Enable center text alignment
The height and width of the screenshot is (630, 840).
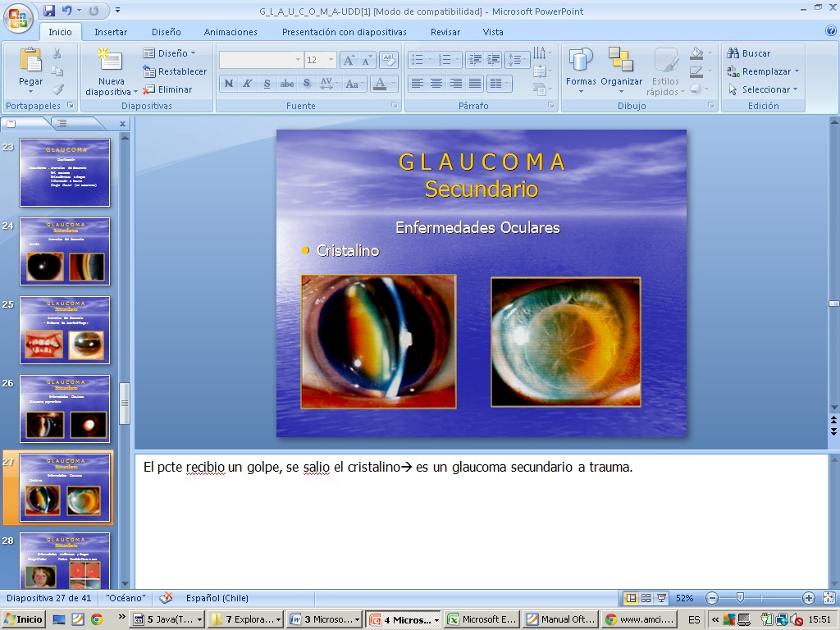pyautogui.click(x=436, y=84)
